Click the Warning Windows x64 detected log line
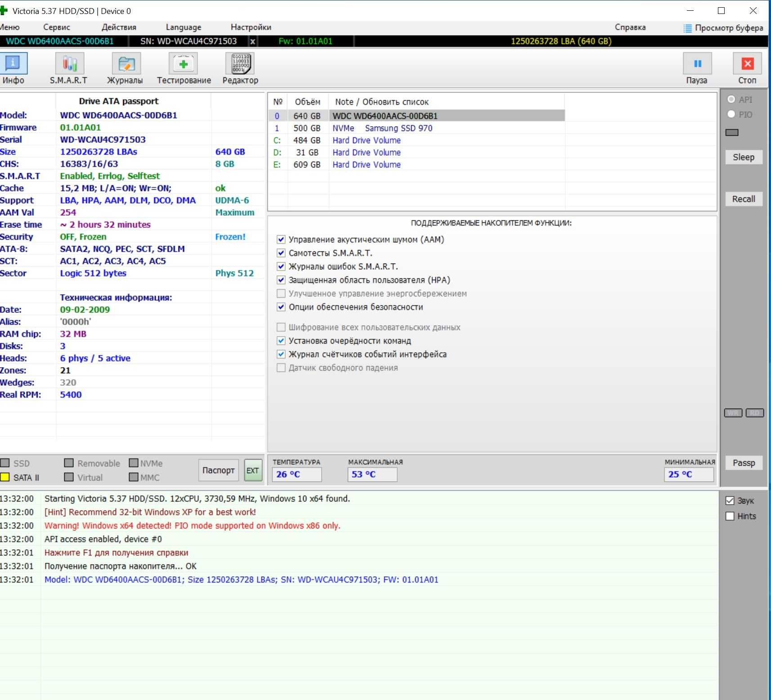The width and height of the screenshot is (771, 700). pos(192,525)
